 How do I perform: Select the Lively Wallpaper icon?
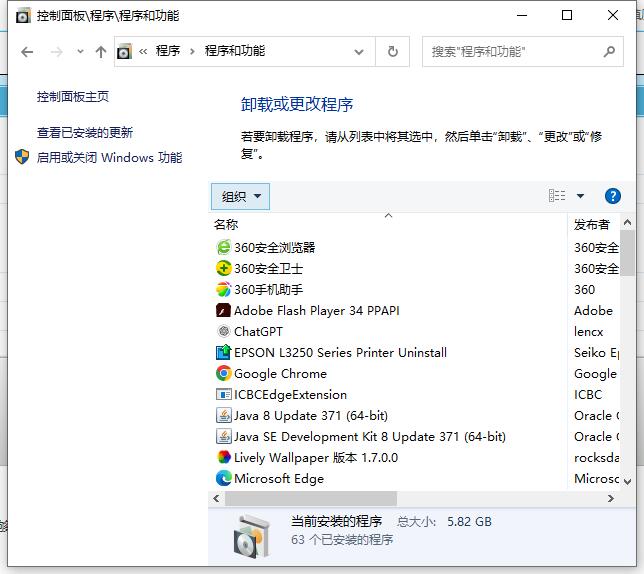224,457
